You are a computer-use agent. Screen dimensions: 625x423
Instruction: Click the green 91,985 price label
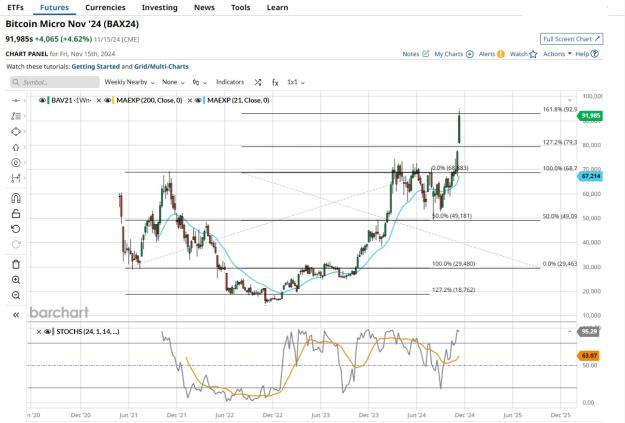pos(590,116)
